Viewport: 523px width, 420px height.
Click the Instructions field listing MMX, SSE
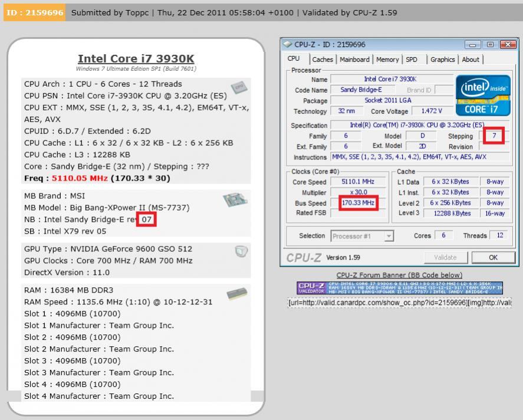(420, 157)
